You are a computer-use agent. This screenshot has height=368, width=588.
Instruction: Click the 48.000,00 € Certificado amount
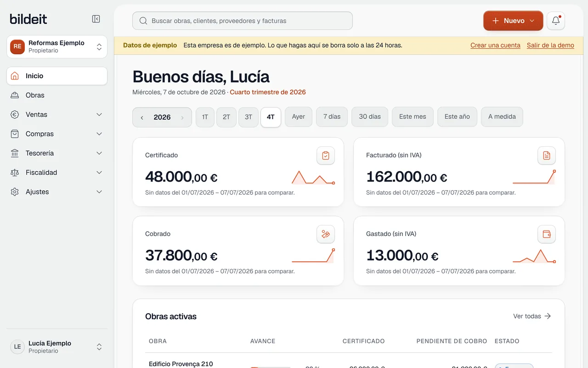coord(181,177)
